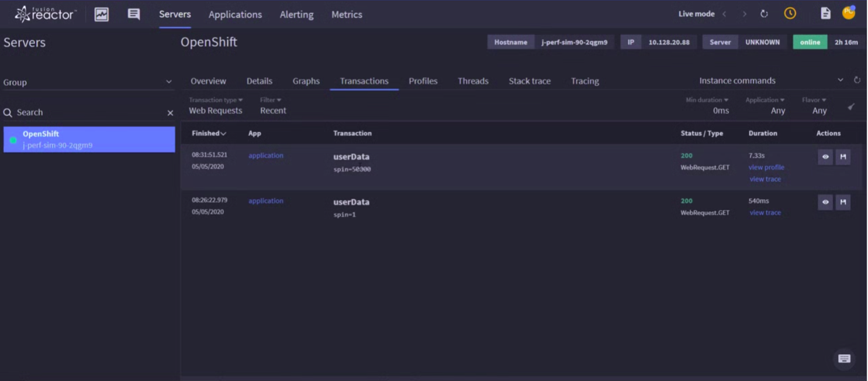Save the spin=1 transaction
Viewport: 868px width, 381px height.
click(843, 202)
